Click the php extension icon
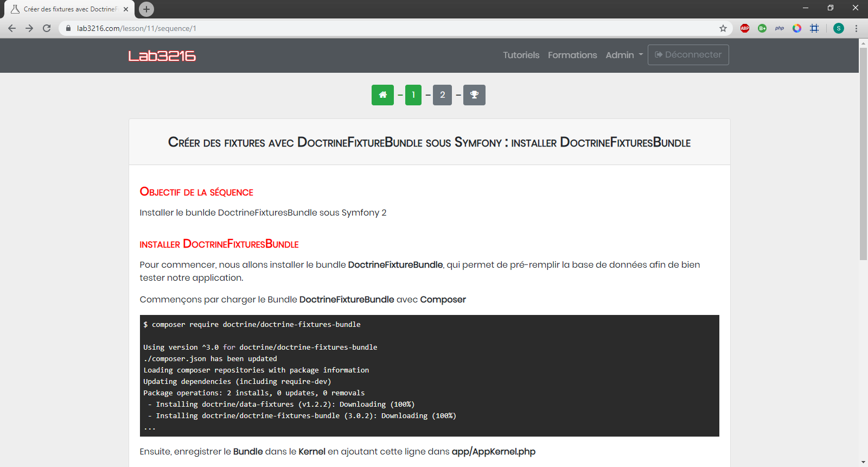Viewport: 868px width, 467px height. click(780, 28)
